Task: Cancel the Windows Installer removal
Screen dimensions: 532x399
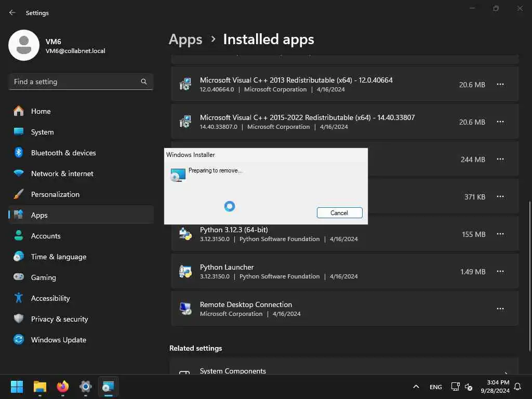Action: click(339, 212)
